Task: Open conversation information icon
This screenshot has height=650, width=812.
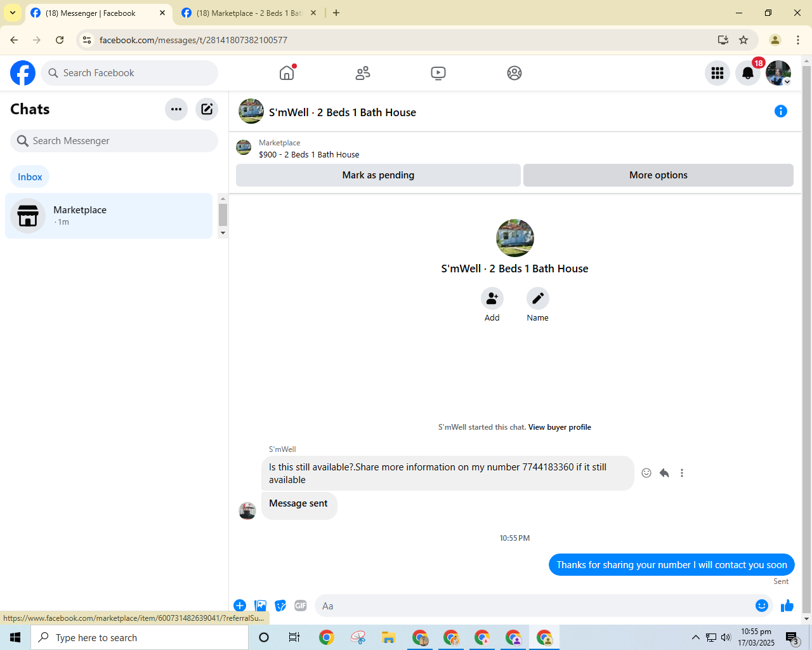Action: click(781, 112)
